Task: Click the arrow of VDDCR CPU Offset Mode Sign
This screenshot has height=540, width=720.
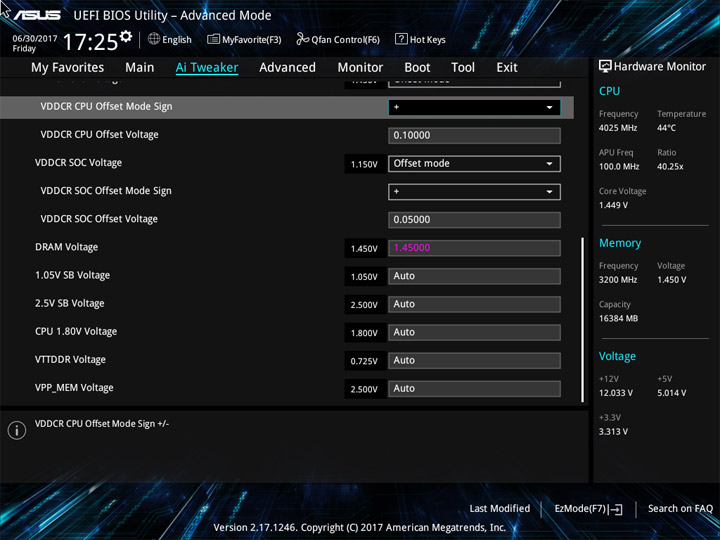Action: click(x=549, y=107)
